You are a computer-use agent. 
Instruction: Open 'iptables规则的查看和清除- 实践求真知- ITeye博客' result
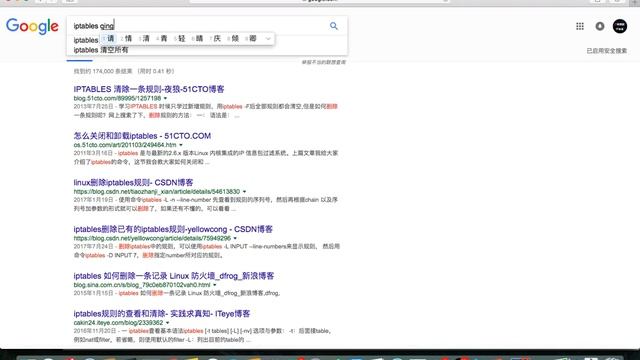click(162, 313)
